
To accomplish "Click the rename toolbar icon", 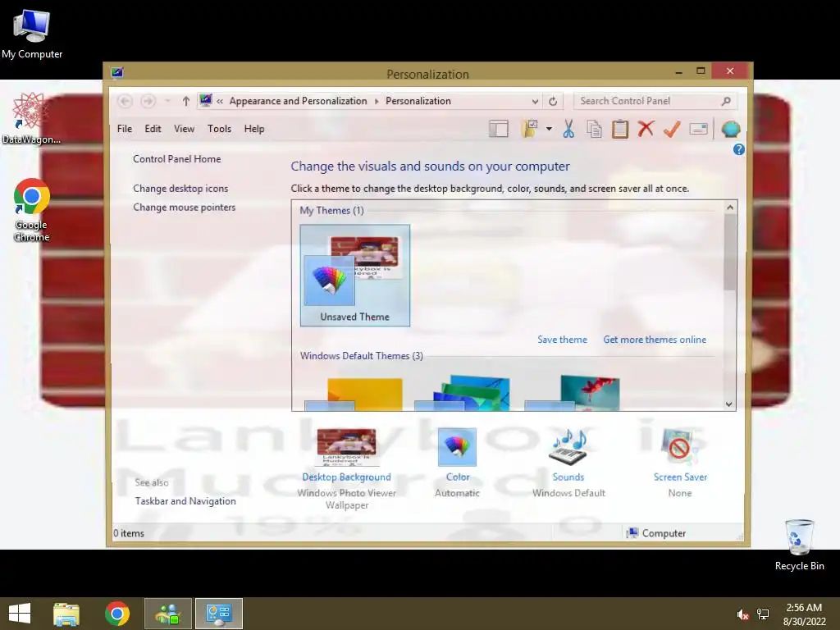I will coord(698,129).
